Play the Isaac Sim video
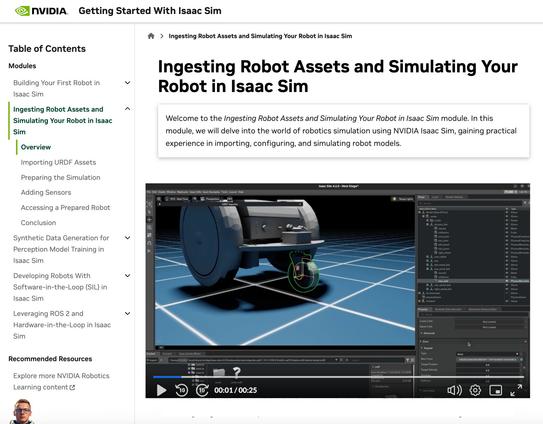Image resolution: width=543 pixels, height=424 pixels. [161, 390]
